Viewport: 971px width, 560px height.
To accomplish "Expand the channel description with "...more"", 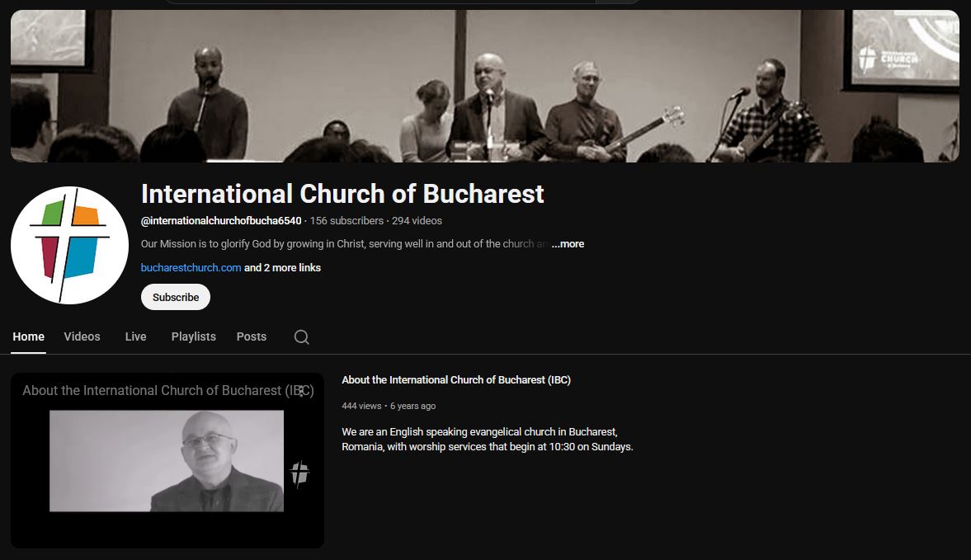I will tap(568, 244).
